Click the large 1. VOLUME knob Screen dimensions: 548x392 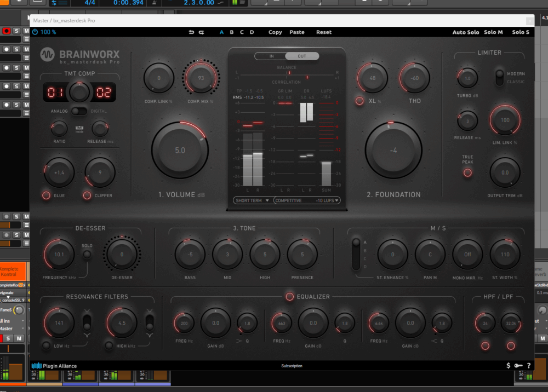(180, 150)
